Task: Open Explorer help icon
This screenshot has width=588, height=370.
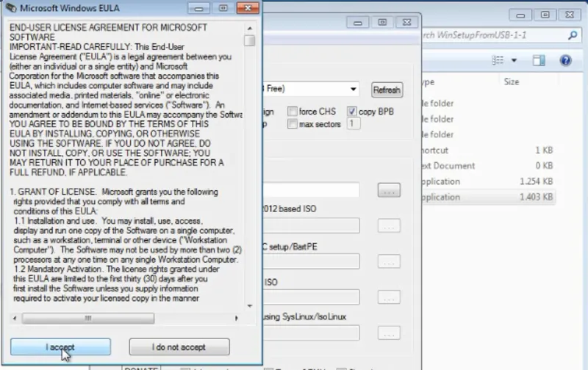Action: [565, 60]
